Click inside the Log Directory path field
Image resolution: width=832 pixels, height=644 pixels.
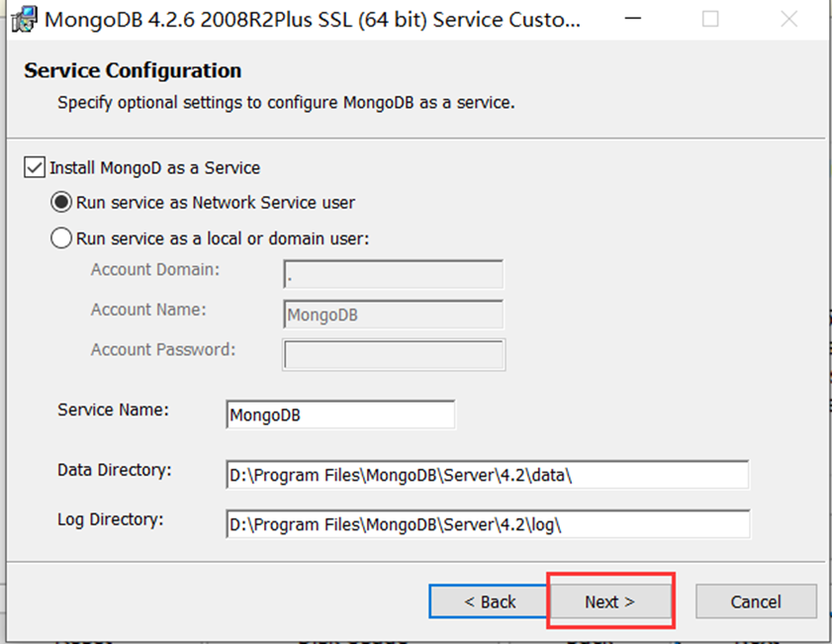488,524
